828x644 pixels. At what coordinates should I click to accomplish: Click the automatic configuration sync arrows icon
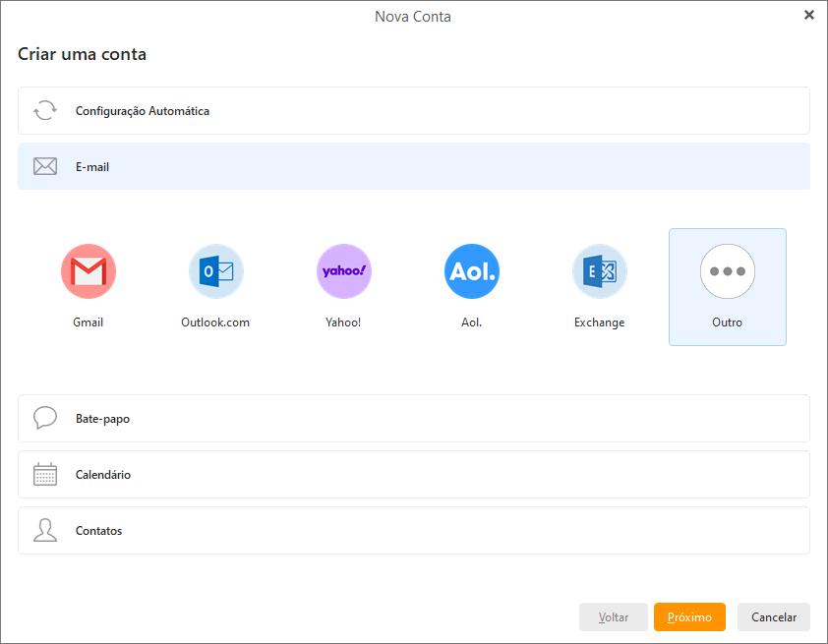pos(45,111)
